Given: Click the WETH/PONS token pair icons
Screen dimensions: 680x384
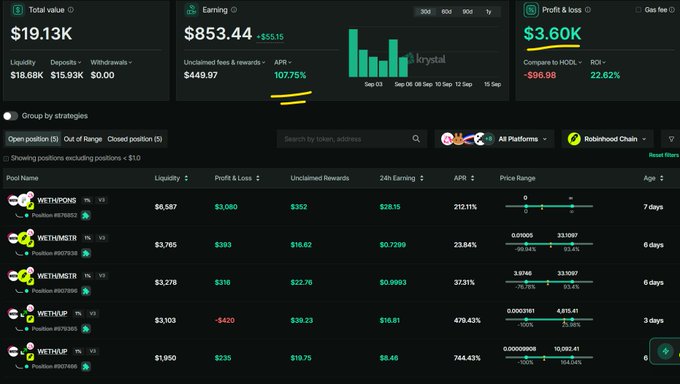Looking at the screenshot, I should [x=21, y=200].
